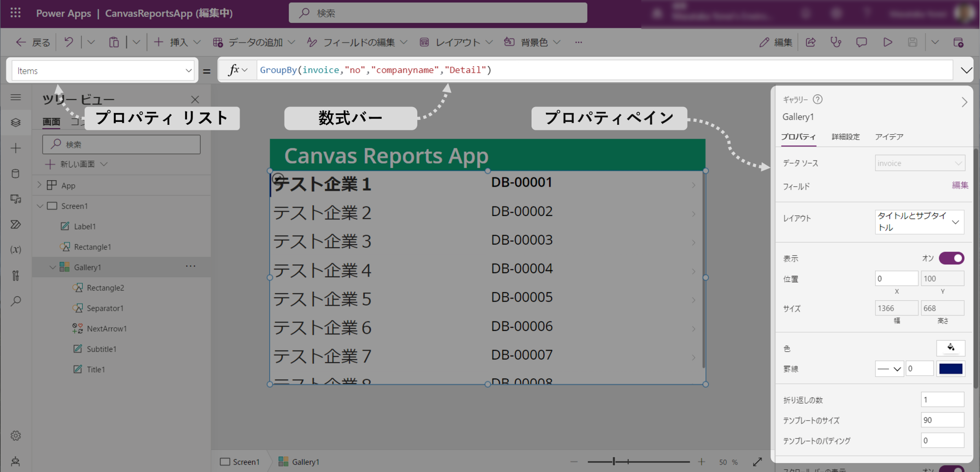980x472 pixels.
Task: Collapse the Screen1 tree node
Action: 40,206
